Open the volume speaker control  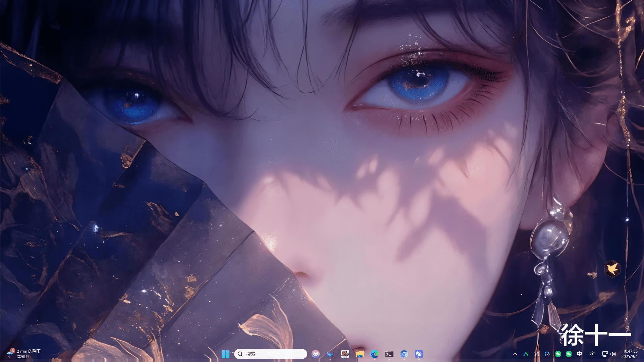click(613, 354)
